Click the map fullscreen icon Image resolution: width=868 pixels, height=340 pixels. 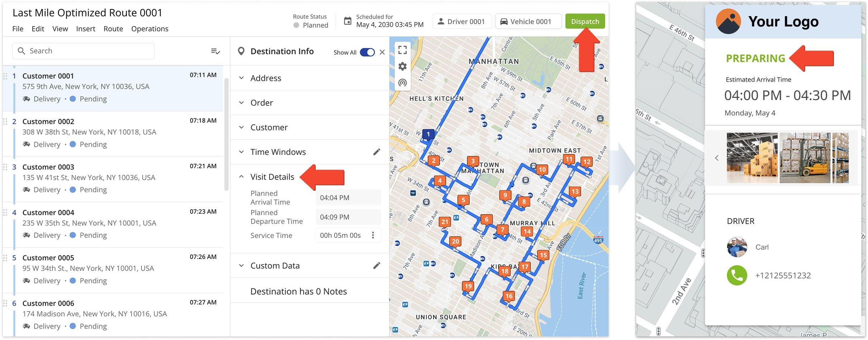coord(403,50)
